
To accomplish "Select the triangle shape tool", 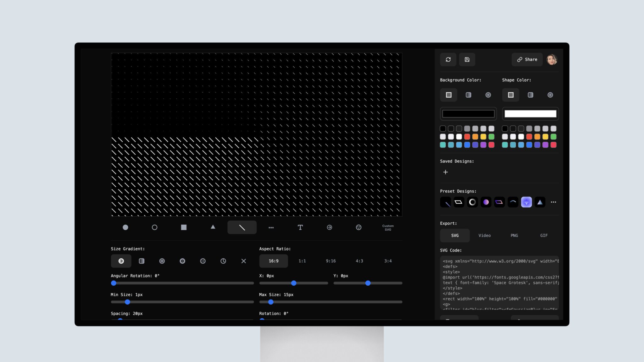I will tap(213, 227).
